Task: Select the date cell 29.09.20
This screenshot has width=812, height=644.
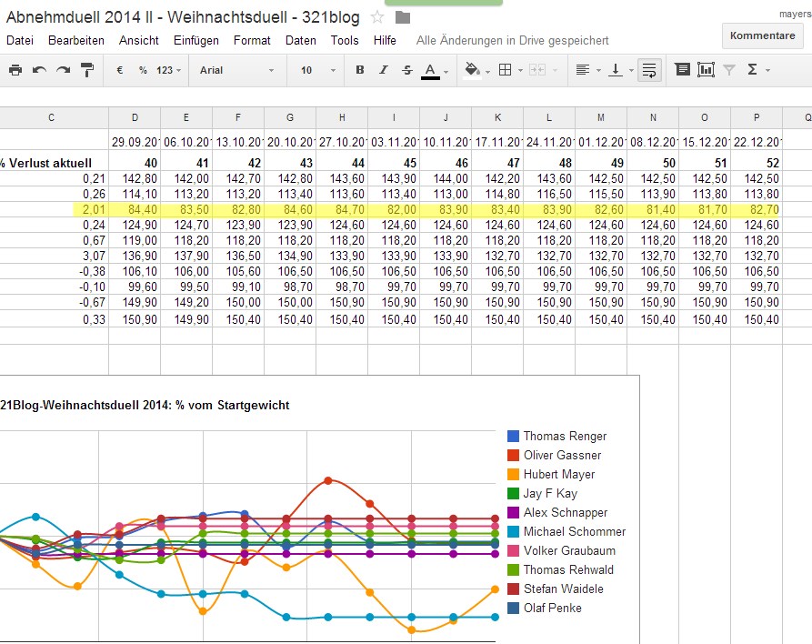Action: [x=135, y=142]
